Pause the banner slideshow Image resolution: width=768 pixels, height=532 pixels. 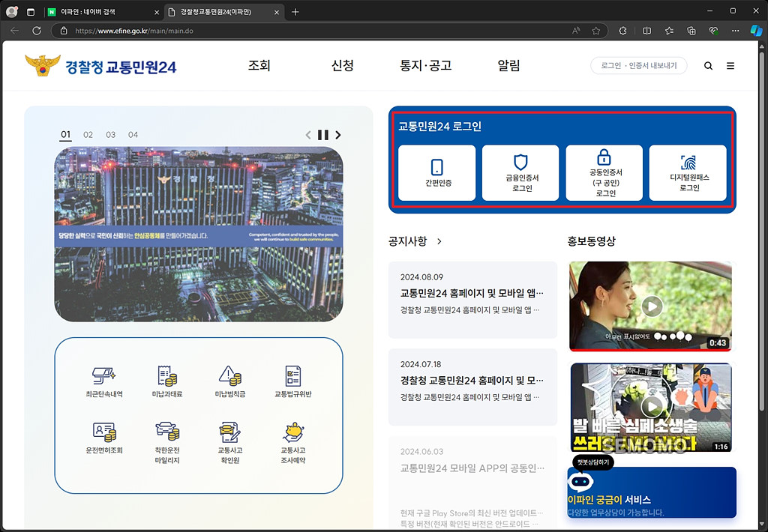pos(323,135)
